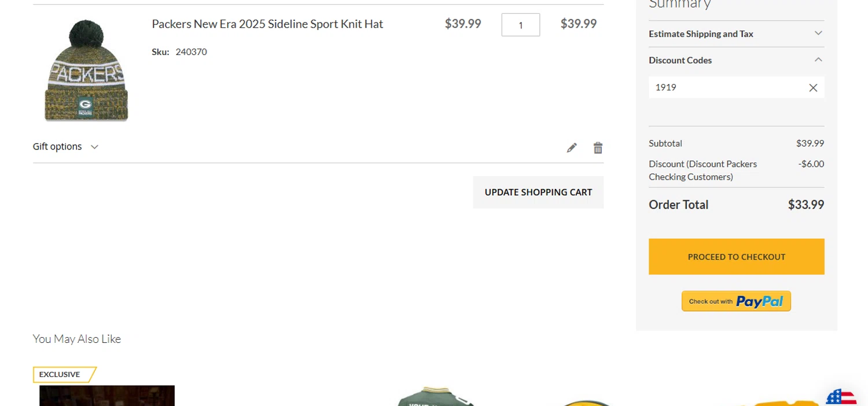Cancel the 1919 discount code with X
The height and width of the screenshot is (406, 868).
click(813, 87)
